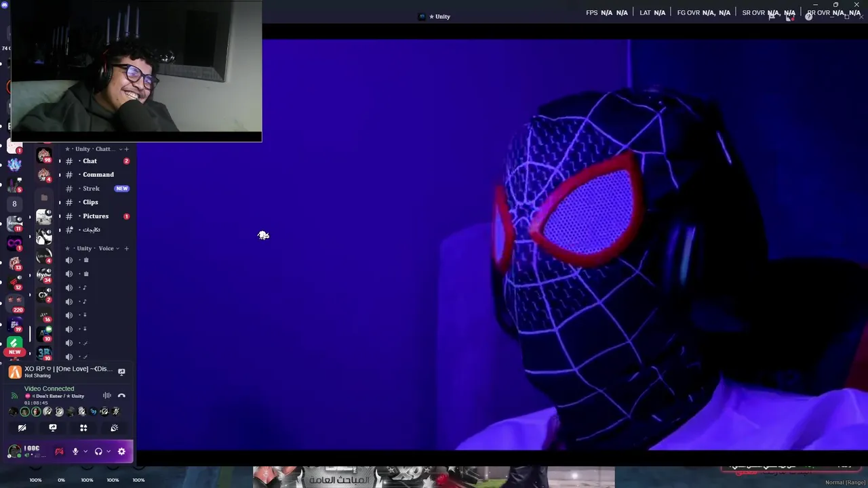The height and width of the screenshot is (488, 868).
Task: Open the server icon with badge 19
Action: click(14, 325)
